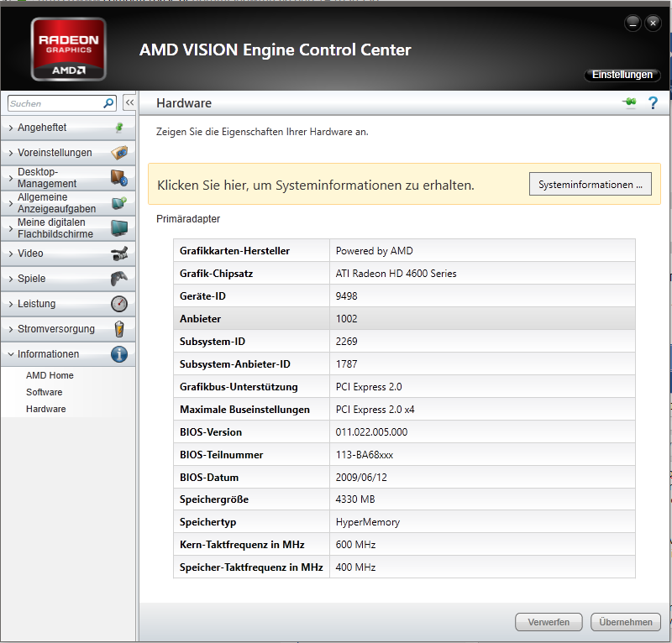Select the Speicher-Taktfrequenz value 400 MHz

[355, 567]
